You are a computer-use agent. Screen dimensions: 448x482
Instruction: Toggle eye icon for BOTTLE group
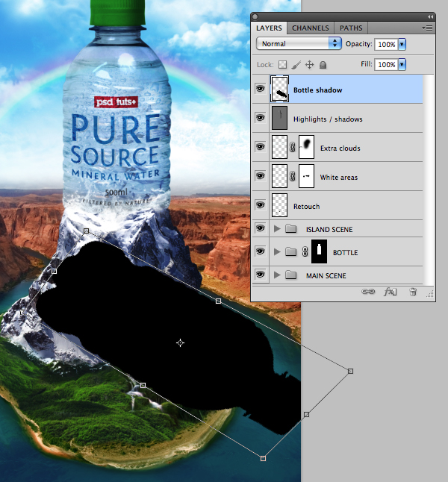click(x=260, y=251)
